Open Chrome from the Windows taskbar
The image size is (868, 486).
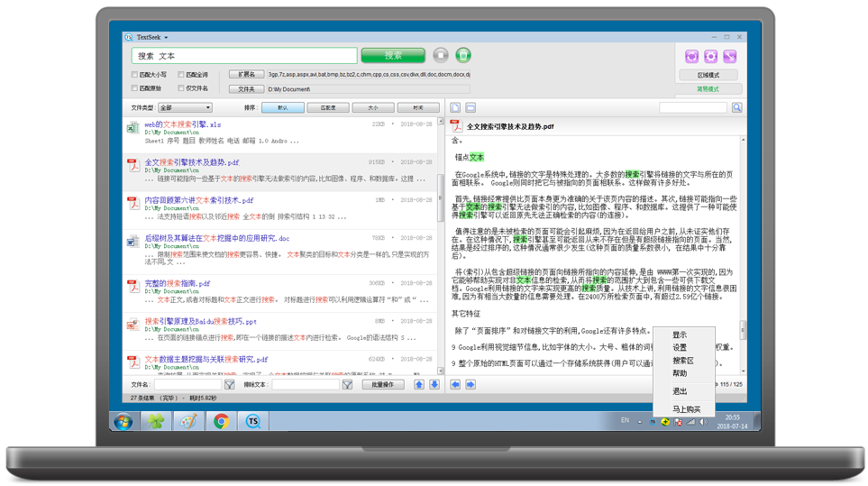(x=221, y=421)
